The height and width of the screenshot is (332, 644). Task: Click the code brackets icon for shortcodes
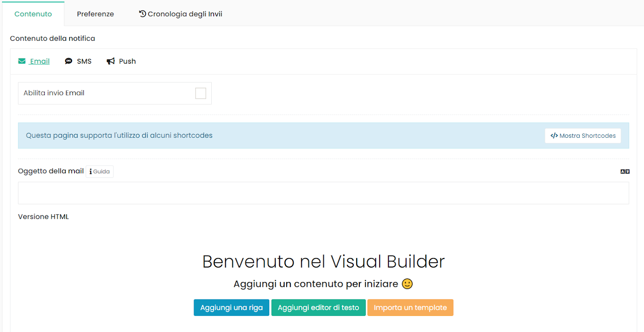click(x=554, y=136)
